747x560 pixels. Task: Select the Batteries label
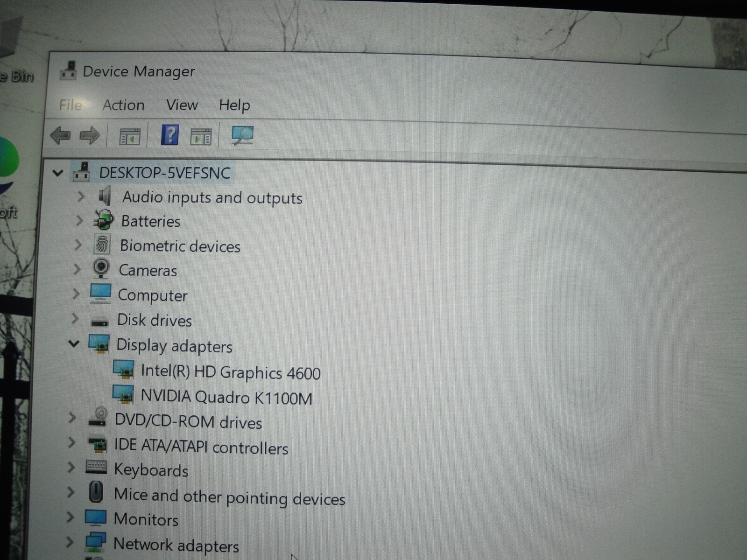150,221
